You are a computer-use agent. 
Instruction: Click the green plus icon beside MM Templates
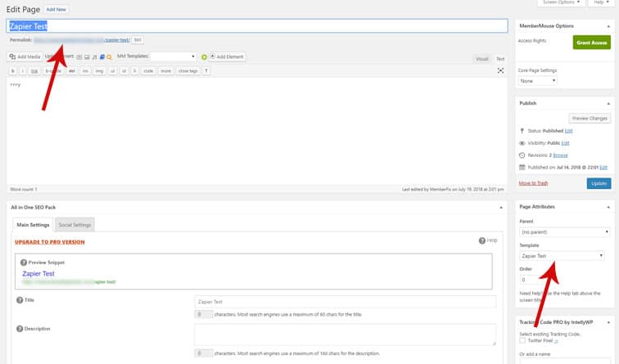[x=204, y=57]
